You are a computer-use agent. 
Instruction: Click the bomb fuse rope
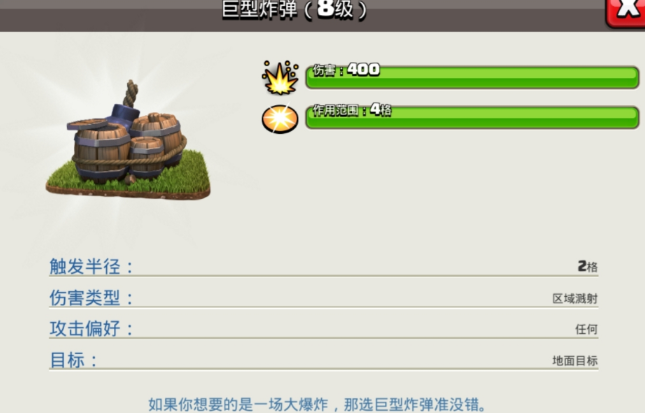coord(131,93)
